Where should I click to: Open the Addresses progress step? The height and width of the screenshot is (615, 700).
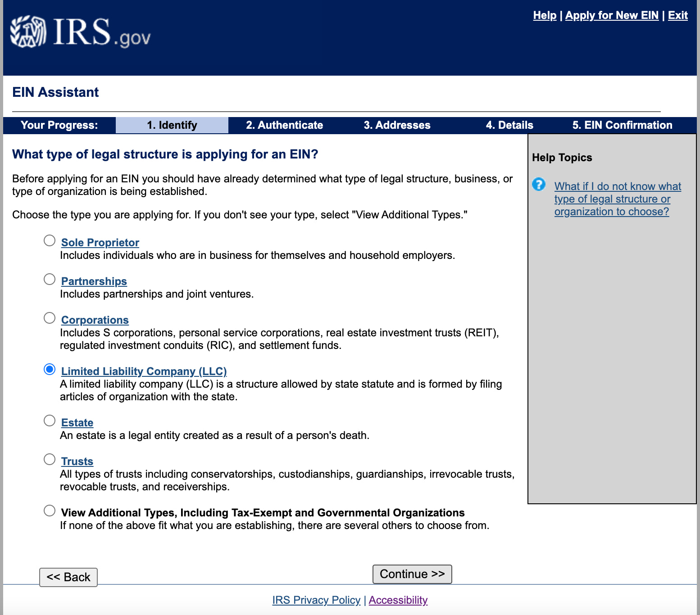pyautogui.click(x=397, y=125)
